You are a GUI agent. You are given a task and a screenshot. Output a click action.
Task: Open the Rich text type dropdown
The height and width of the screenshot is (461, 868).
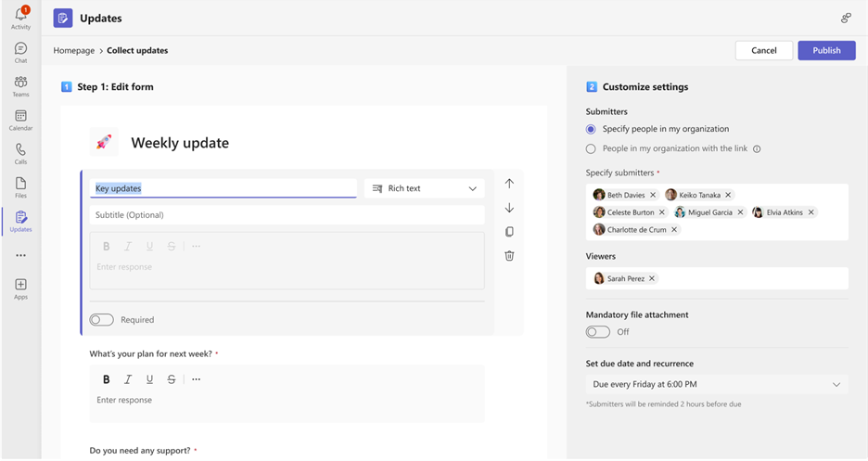(x=424, y=188)
